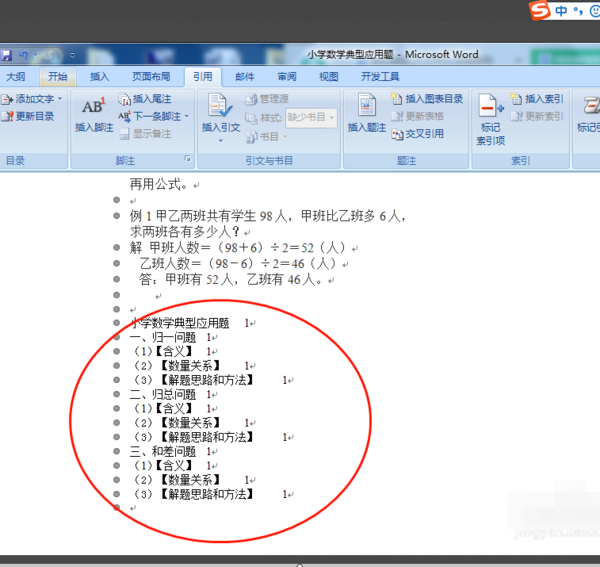This screenshot has height=567, width=600.
Task: Click the TOC entry 小学数学典型应用题
Action: (180, 323)
